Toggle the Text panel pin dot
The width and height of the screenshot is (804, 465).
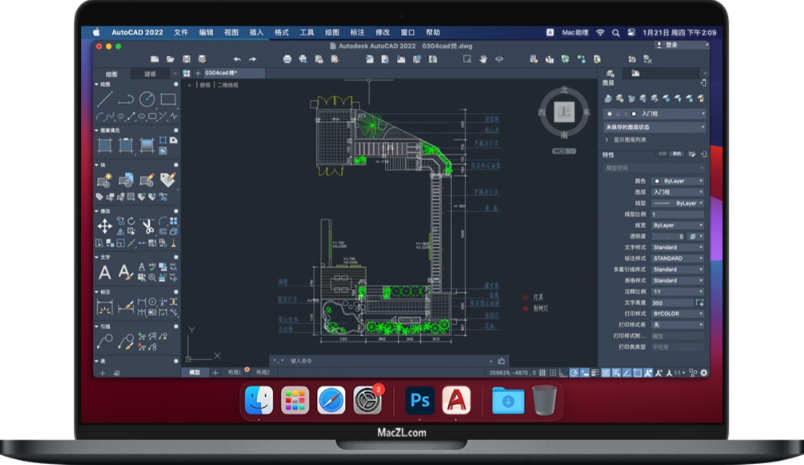point(176,257)
